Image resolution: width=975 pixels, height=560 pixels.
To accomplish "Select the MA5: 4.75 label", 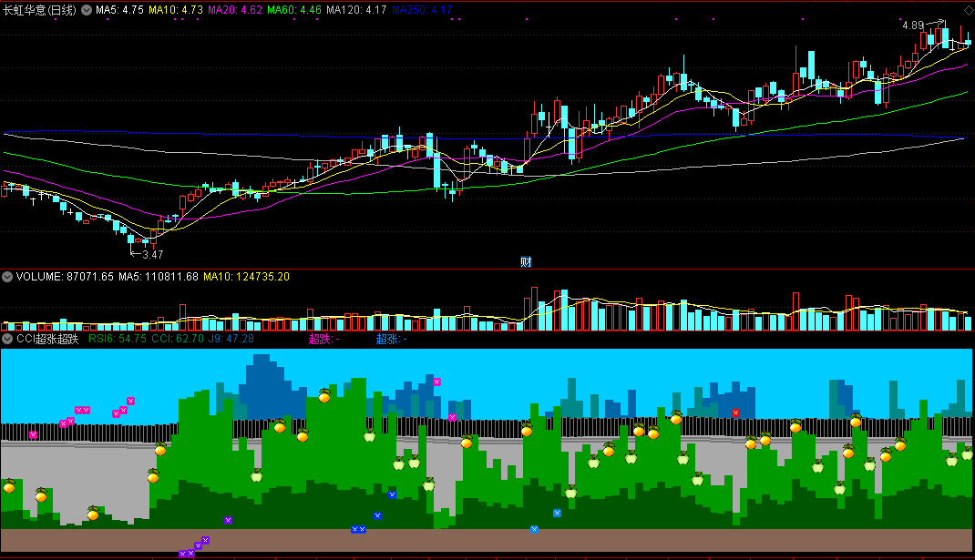I will coord(119,10).
